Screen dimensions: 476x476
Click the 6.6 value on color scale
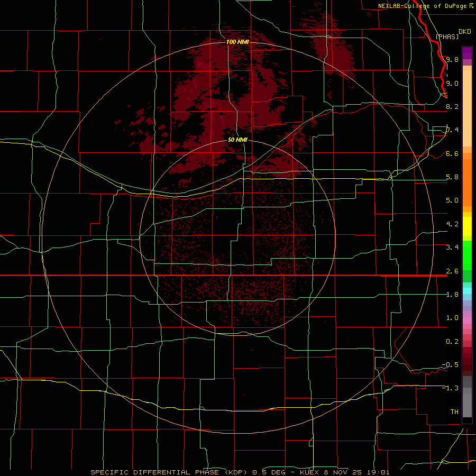coord(452,153)
